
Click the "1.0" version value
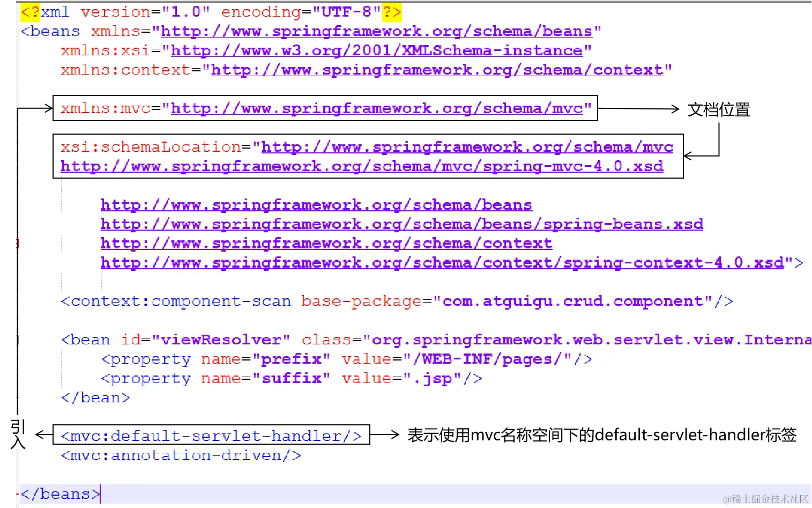(x=185, y=12)
